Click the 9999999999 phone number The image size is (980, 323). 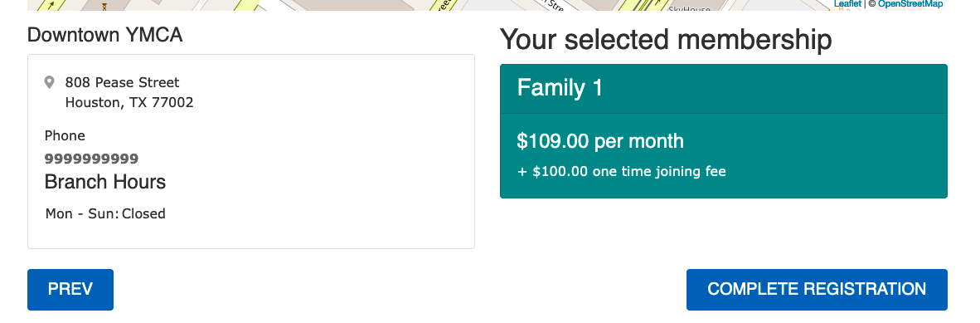pos(92,159)
